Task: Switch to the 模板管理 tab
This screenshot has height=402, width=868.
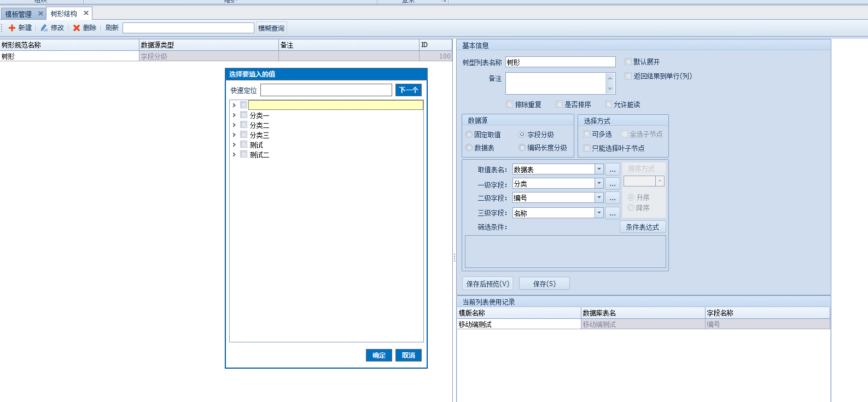Action: [x=19, y=14]
